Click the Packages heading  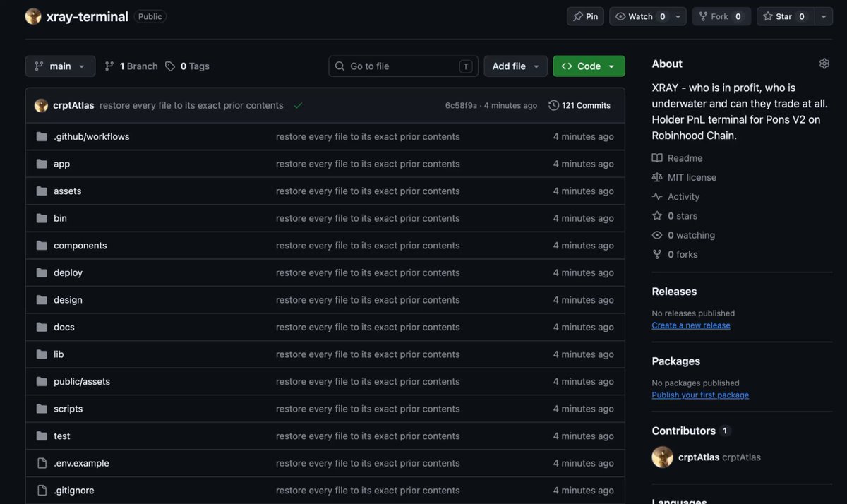point(676,361)
